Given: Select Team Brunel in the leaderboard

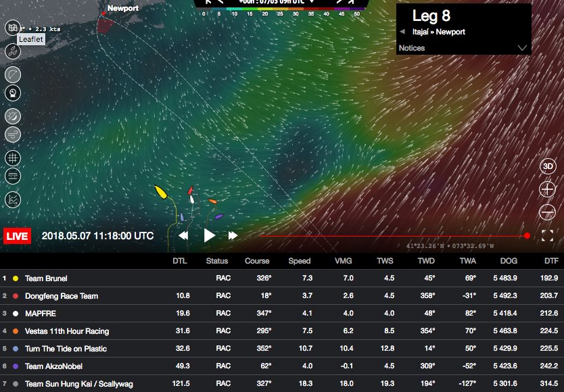Looking at the screenshot, I should click(x=282, y=278).
